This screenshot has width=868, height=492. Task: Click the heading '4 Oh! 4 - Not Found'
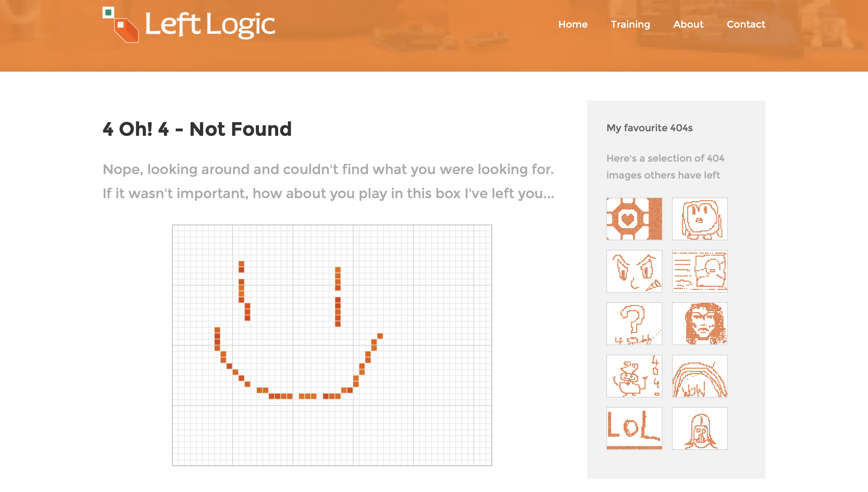[x=197, y=129]
